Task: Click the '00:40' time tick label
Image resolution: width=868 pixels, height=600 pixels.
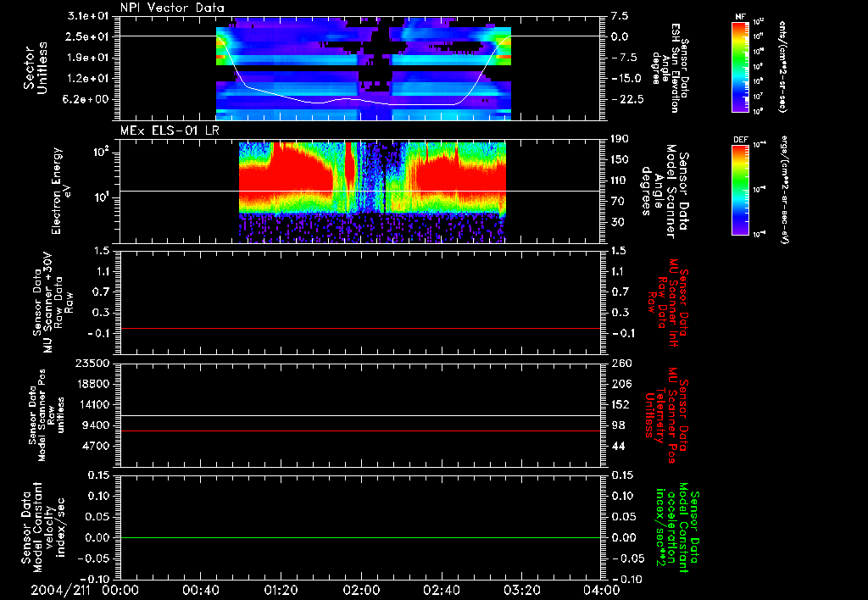Action: pyautogui.click(x=200, y=590)
